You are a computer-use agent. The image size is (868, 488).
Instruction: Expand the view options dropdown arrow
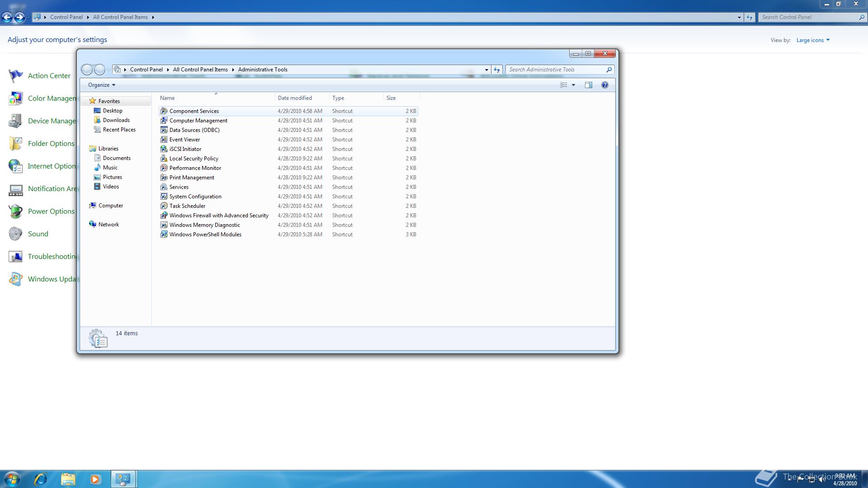pyautogui.click(x=573, y=85)
